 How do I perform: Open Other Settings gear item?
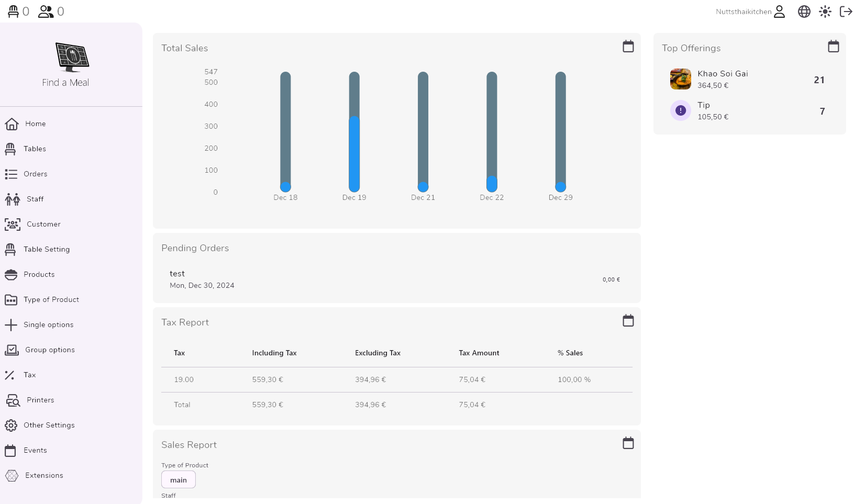(x=49, y=425)
